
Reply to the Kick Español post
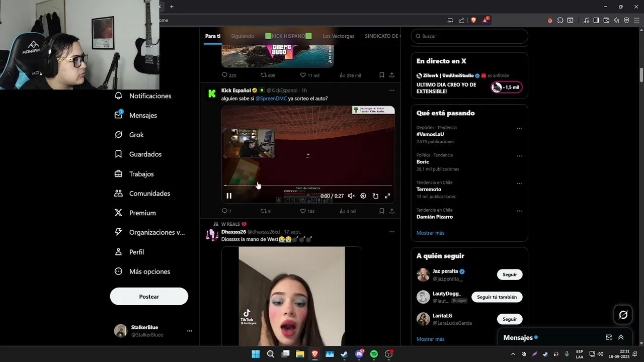pos(226,211)
